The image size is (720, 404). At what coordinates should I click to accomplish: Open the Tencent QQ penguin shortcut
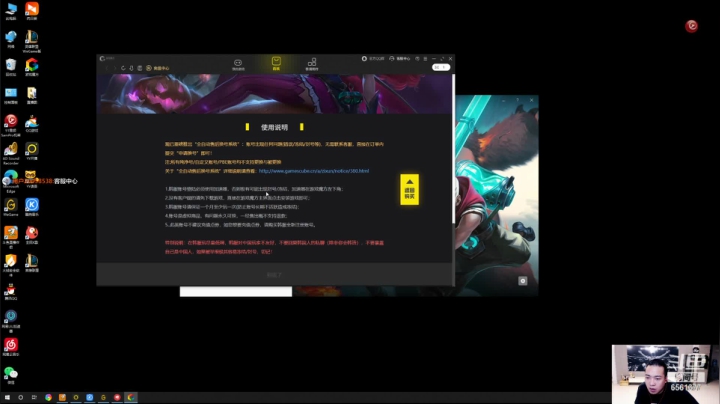11,292
